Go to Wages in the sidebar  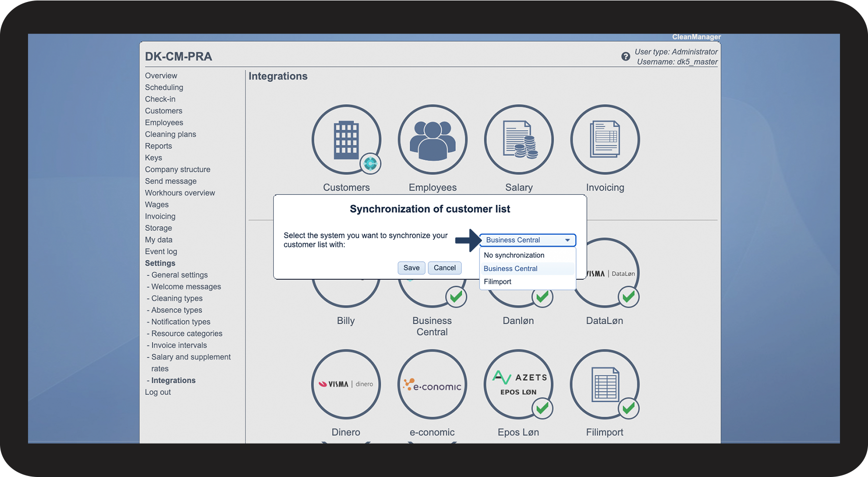point(157,205)
